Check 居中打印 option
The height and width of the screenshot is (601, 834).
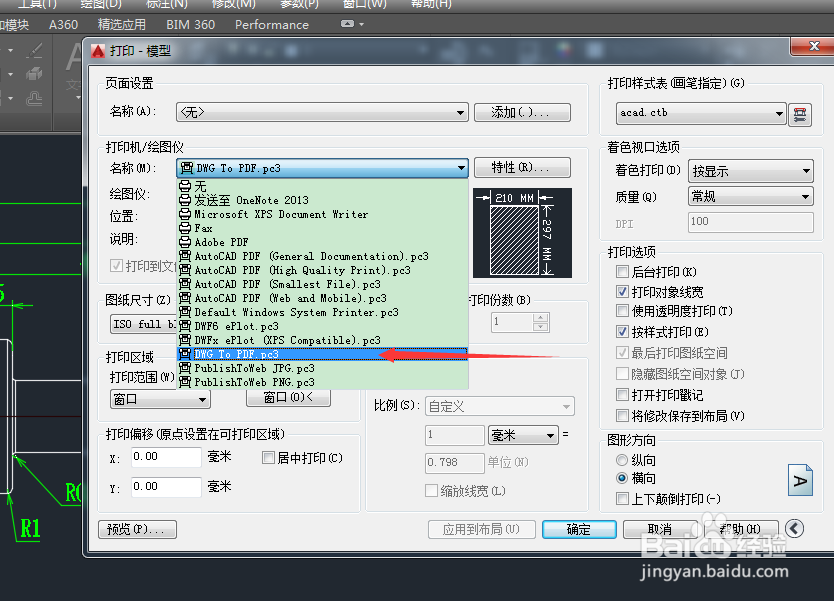click(x=269, y=457)
